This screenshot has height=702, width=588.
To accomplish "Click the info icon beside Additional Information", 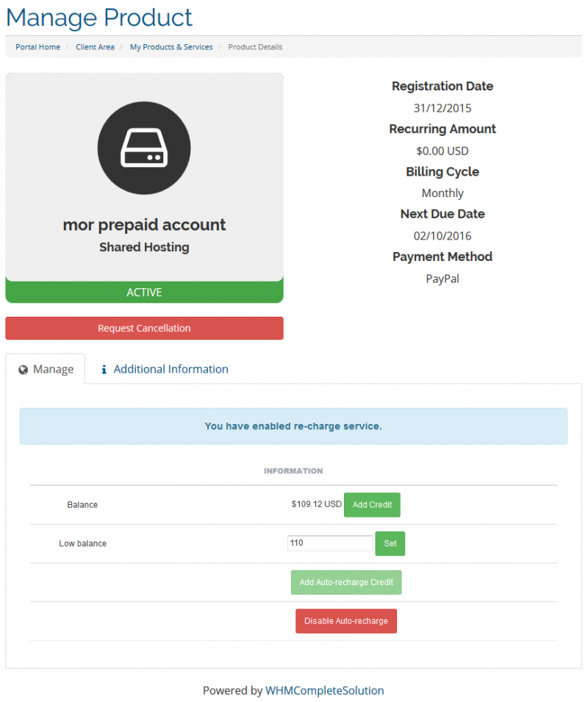I will [104, 369].
